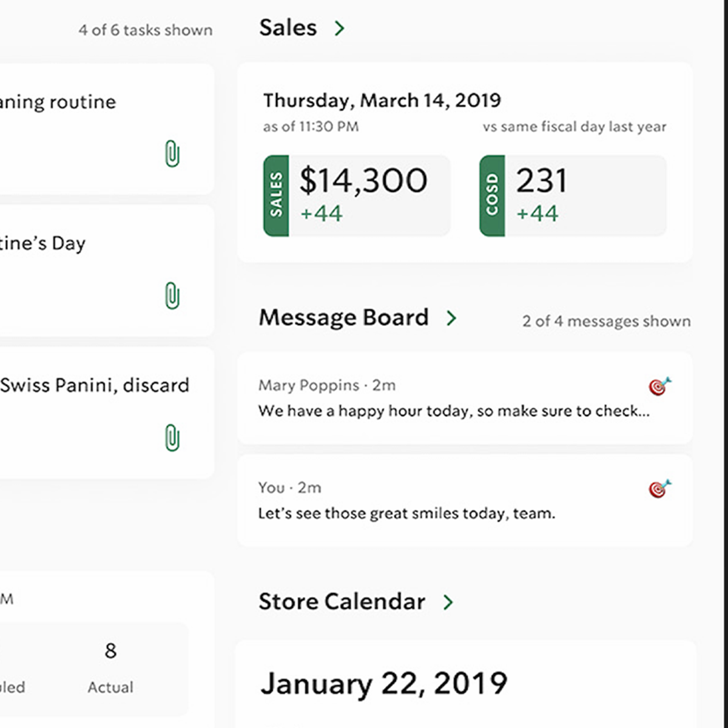
Task: Open attachment on Swiss Panini discard task
Action: 172,438
